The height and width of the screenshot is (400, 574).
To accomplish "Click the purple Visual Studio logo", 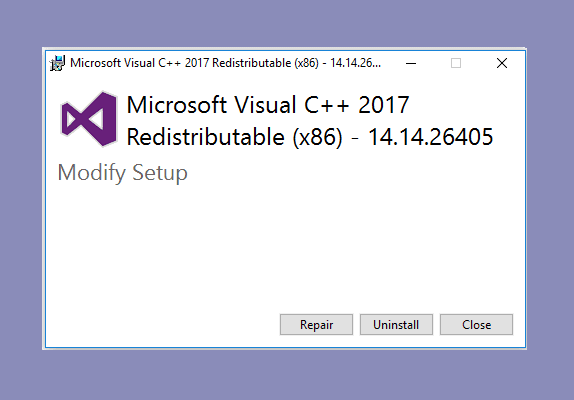I will tap(89, 119).
